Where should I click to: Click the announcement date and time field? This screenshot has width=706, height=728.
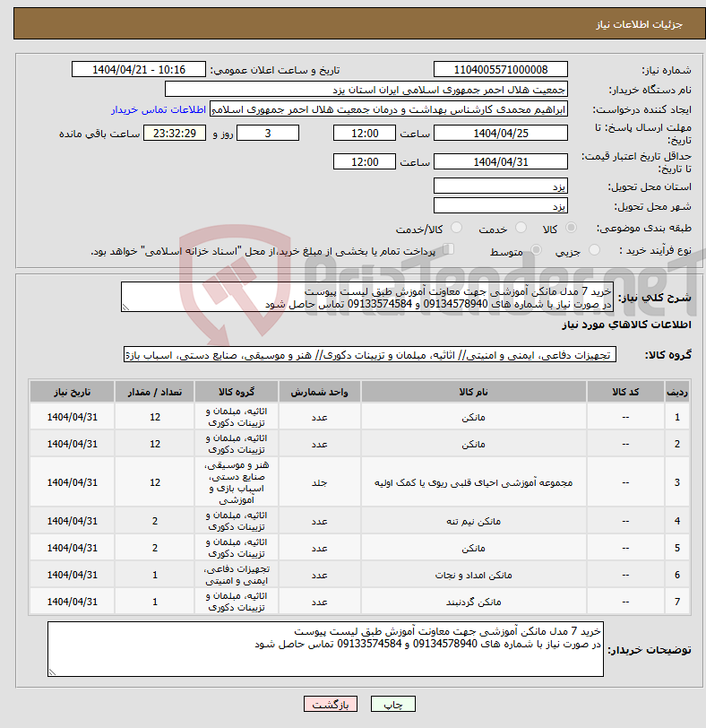click(139, 70)
